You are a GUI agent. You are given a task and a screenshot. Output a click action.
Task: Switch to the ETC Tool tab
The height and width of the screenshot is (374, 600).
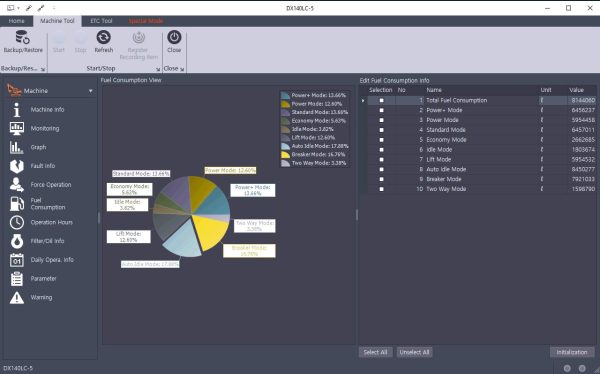[x=101, y=21]
